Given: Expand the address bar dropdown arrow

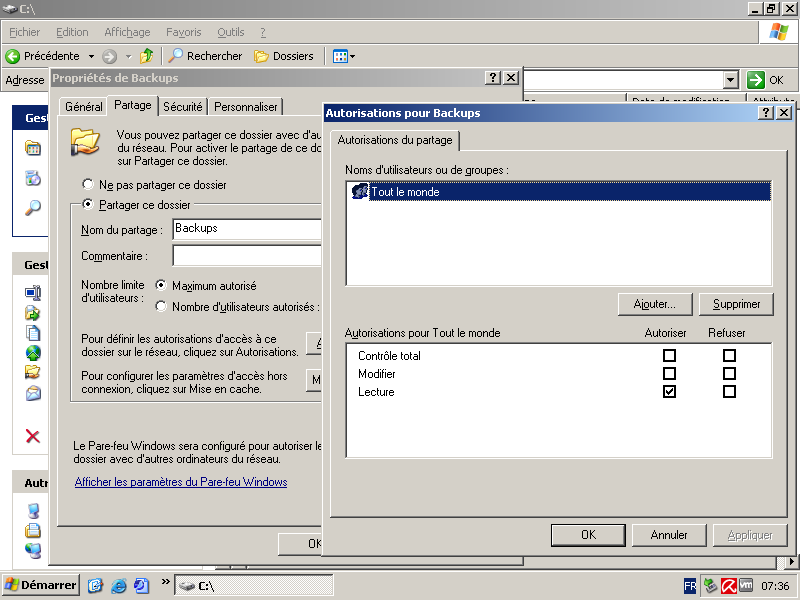Looking at the screenshot, I should click(x=730, y=80).
